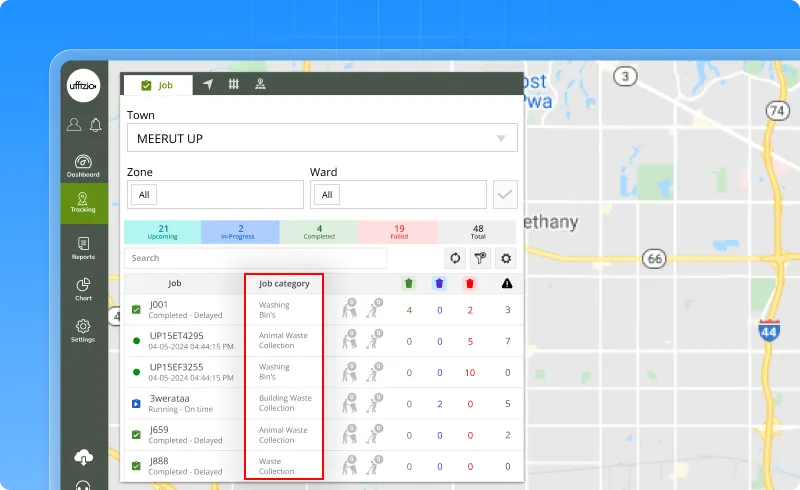Open the Dashboard from the sidebar
Image resolution: width=800 pixels, height=490 pixels.
[83, 165]
